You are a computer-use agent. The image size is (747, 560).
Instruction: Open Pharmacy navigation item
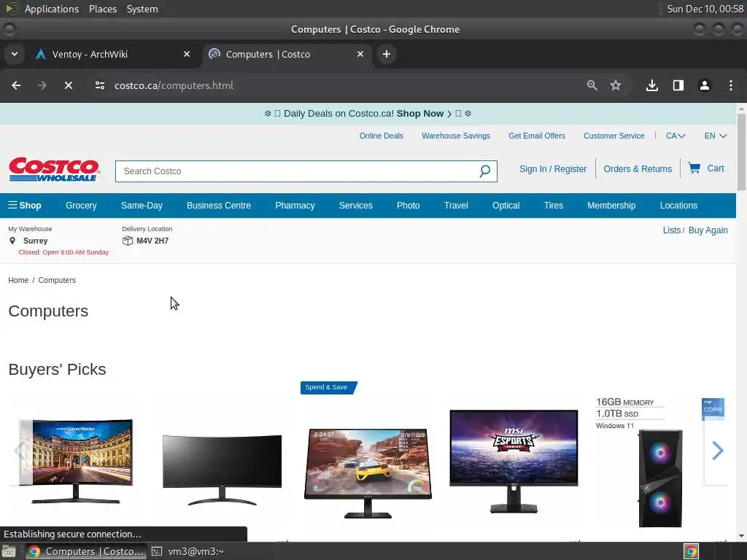(295, 206)
